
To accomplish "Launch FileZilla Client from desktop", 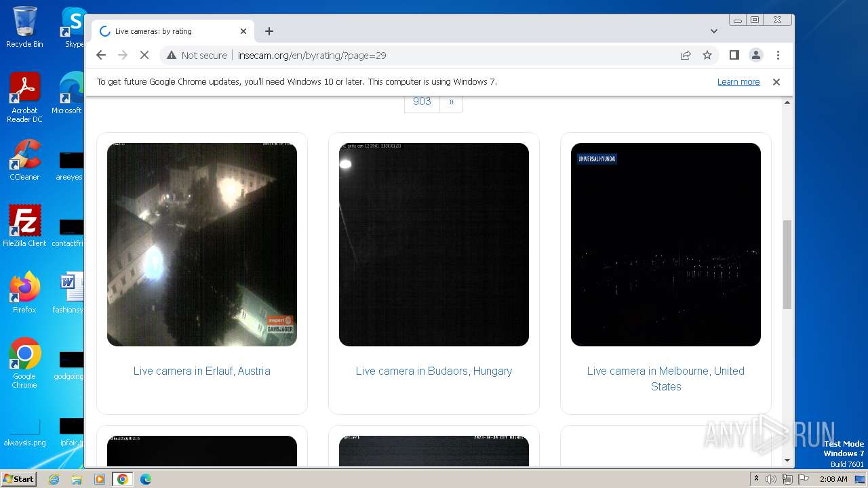I will pos(24,226).
